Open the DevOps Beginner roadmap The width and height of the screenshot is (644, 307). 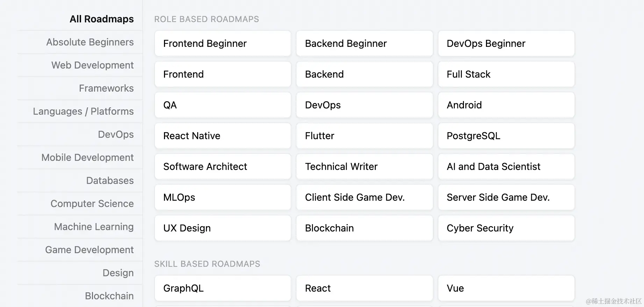pos(506,43)
